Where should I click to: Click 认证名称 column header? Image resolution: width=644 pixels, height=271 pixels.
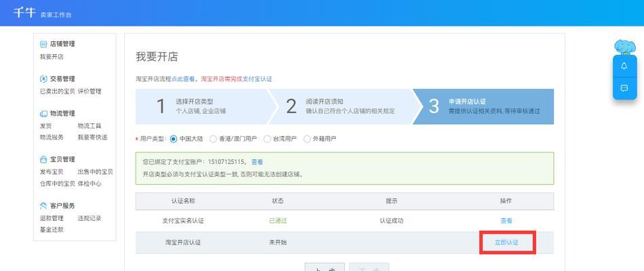(183, 201)
